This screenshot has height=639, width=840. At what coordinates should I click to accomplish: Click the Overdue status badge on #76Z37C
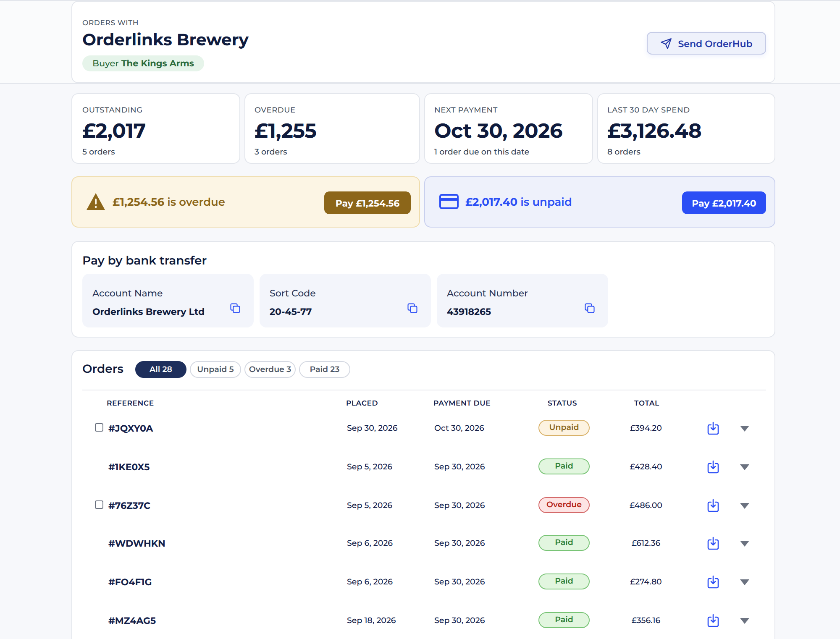pos(564,505)
